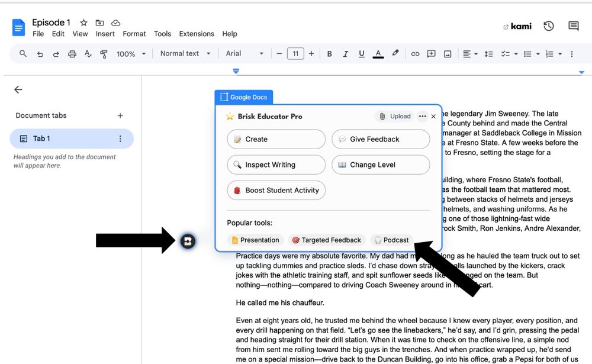This screenshot has height=364, width=592.
Task: Click the Upload button in Brisk
Action: coord(395,116)
